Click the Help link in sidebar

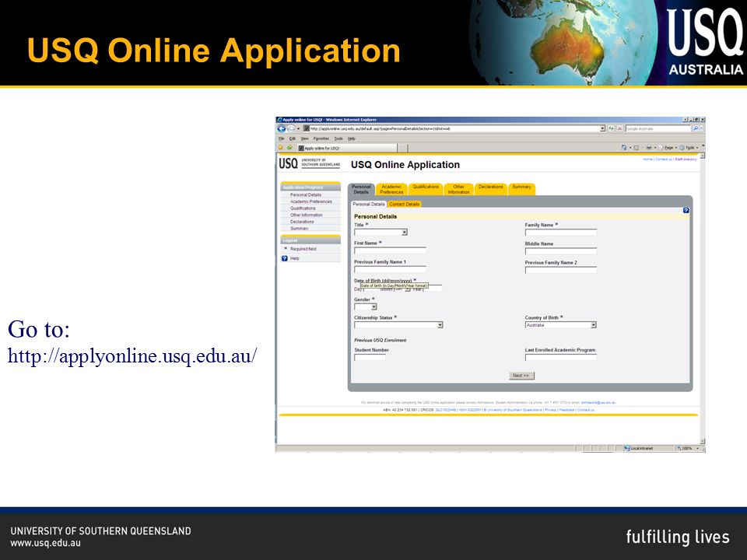(x=294, y=258)
